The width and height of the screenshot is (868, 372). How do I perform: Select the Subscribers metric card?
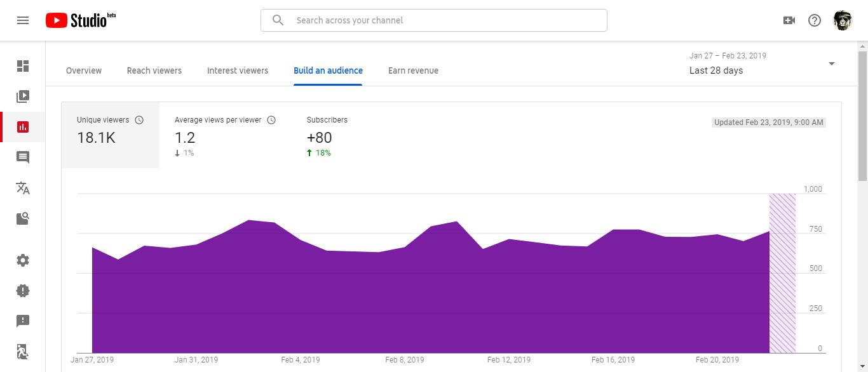[327, 135]
